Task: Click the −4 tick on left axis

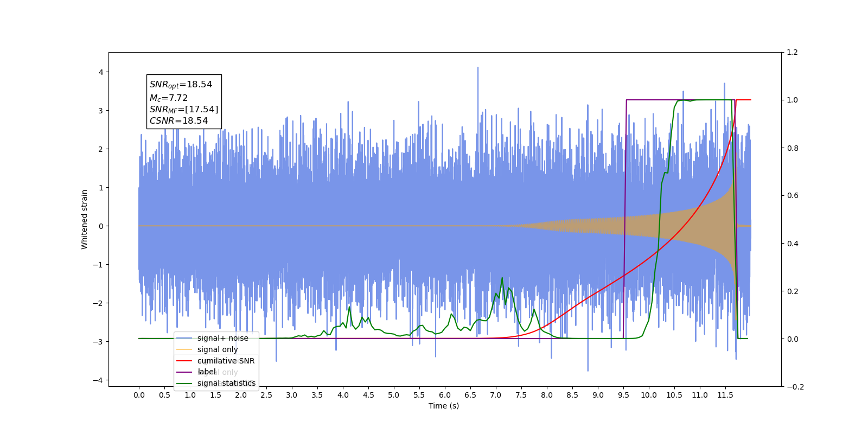Action: click(x=98, y=380)
